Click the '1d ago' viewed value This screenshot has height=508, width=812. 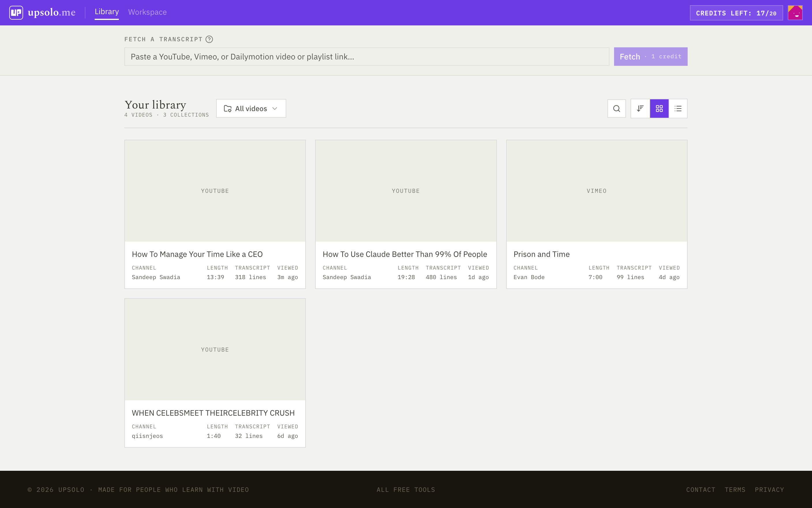tap(478, 277)
